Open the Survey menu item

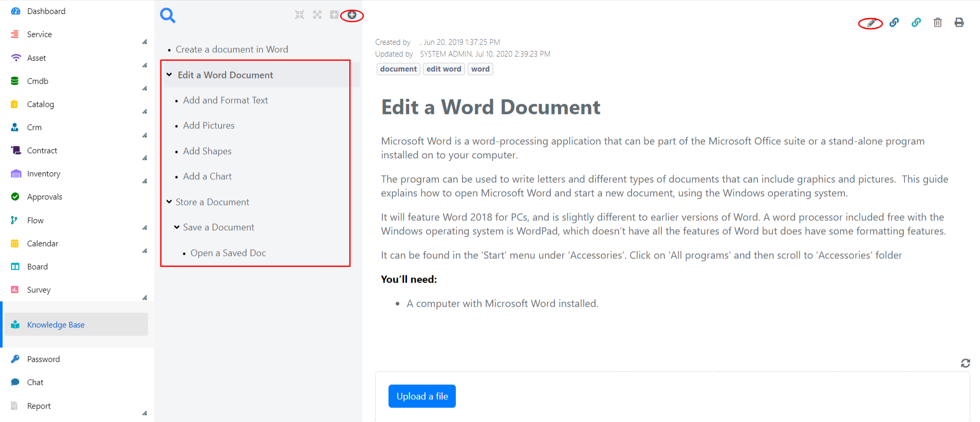tap(39, 290)
